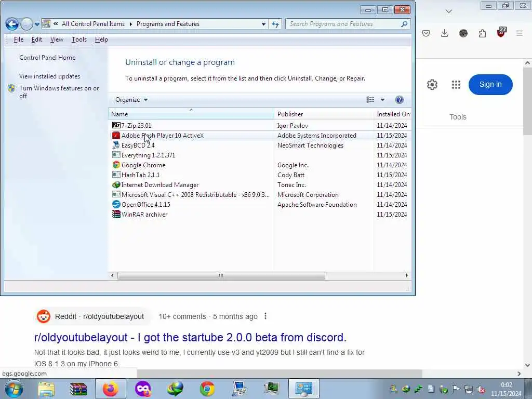Select Microsoft Visual C++ 2008 Redistributable row
Viewport: 532px width, 399px height.
(260, 195)
